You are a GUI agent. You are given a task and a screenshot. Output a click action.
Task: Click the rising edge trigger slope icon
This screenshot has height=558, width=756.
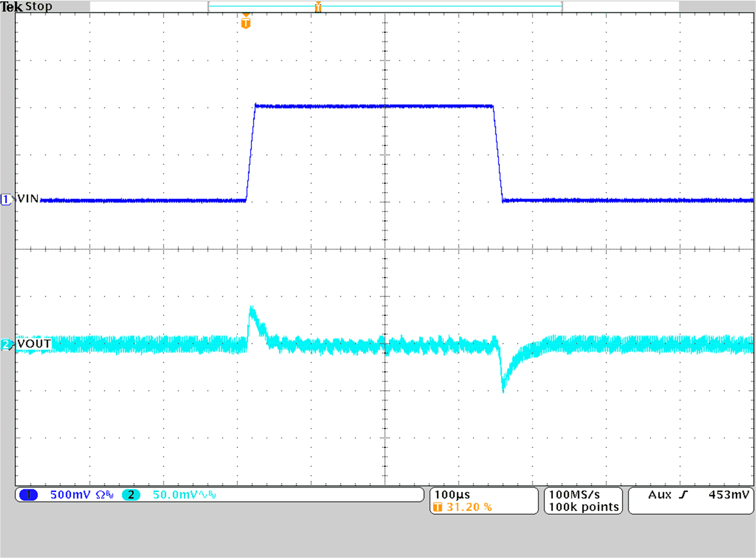(684, 495)
